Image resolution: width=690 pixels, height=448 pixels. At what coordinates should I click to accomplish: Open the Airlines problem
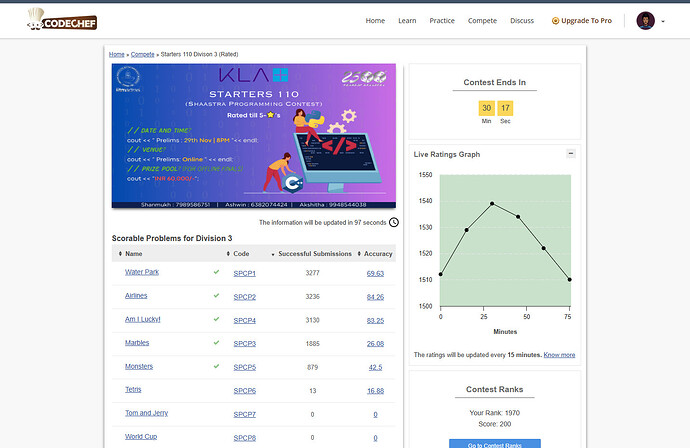tap(136, 295)
